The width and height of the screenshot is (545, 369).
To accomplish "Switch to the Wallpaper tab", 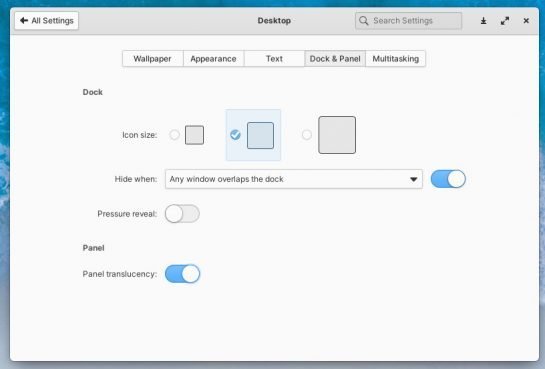I will [153, 59].
